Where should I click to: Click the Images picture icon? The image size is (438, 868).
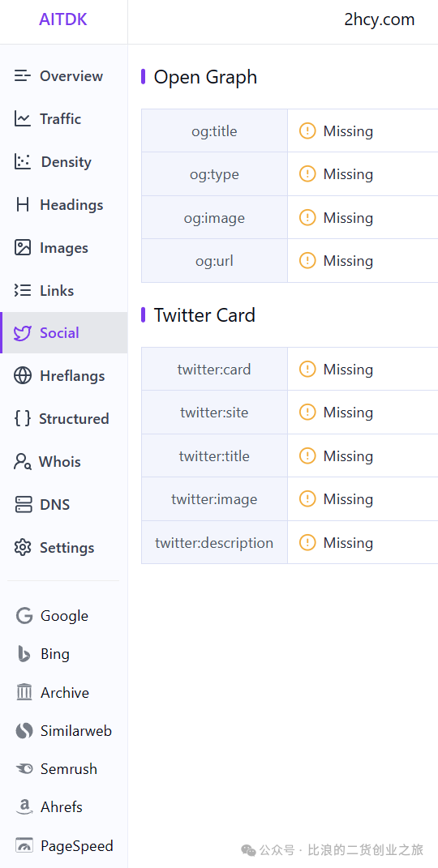[23, 247]
